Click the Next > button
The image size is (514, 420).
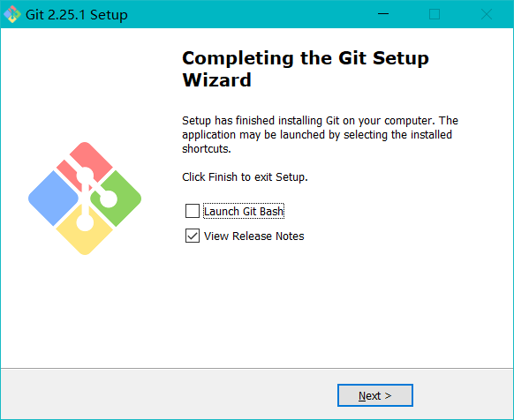[x=375, y=395]
